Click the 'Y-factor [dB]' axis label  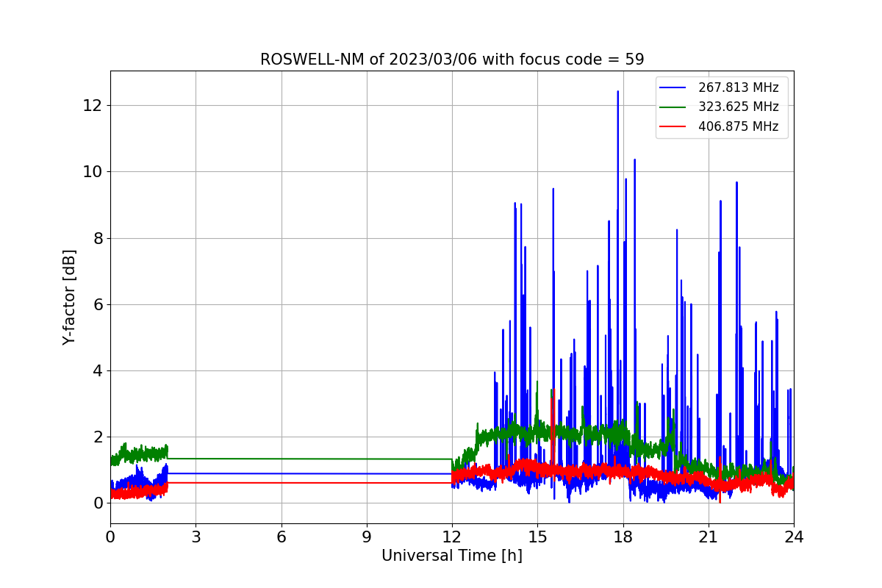coord(69,297)
